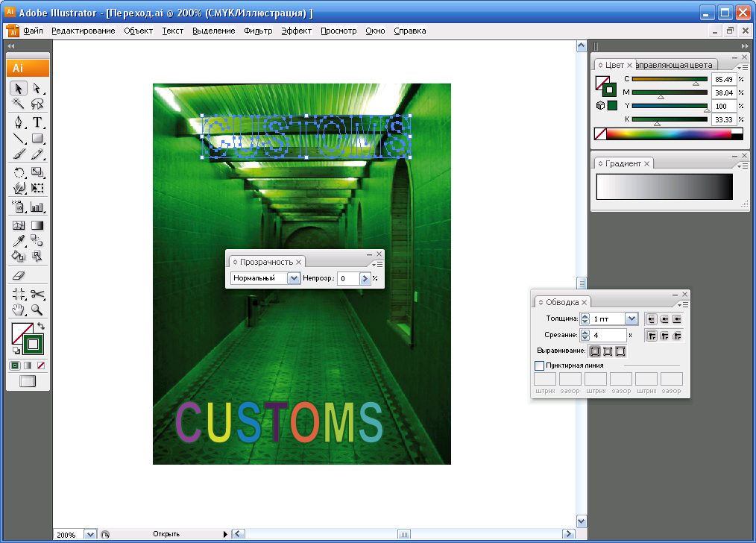The image size is (756, 543).
Task: Reset default fill and stroke icon
Action: (16, 351)
